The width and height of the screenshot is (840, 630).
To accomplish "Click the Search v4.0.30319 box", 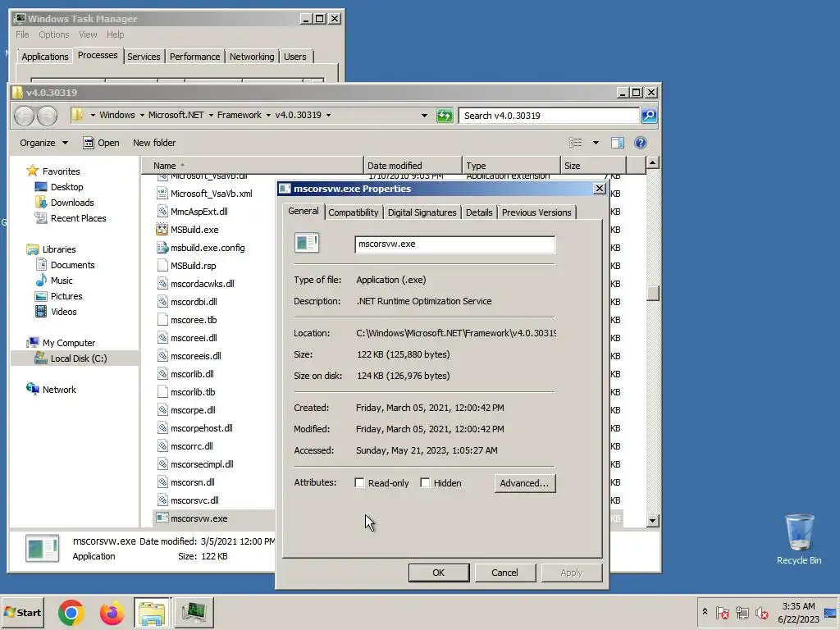I will pyautogui.click(x=549, y=115).
